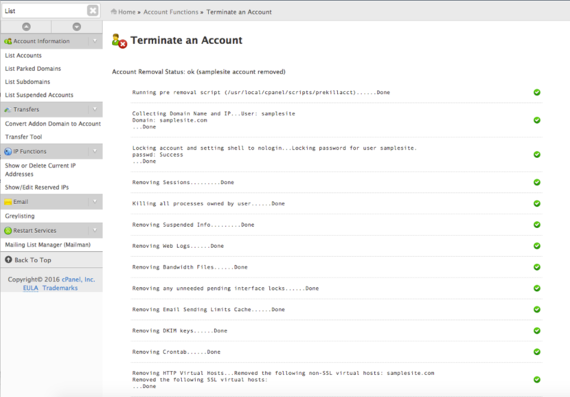Viewport: 570px width, 397px height.
Task: Click the Account Removal Status text
Action: 198,72
